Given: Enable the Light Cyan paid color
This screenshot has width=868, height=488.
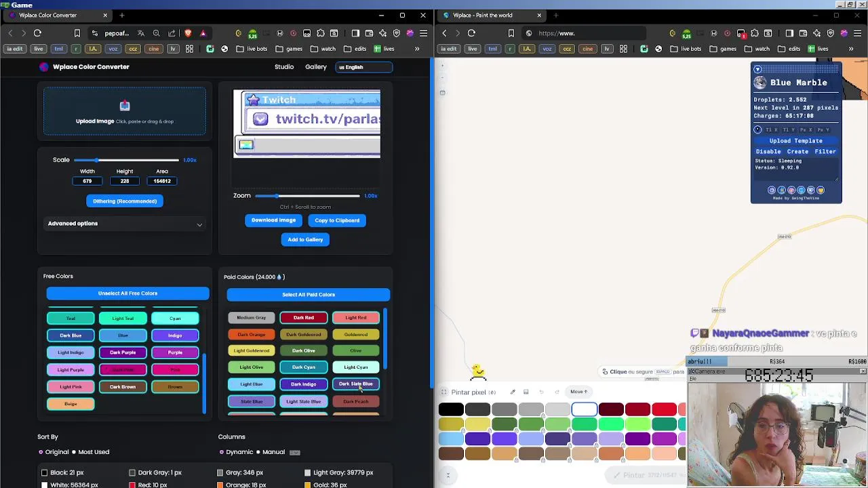Looking at the screenshot, I should point(356,367).
